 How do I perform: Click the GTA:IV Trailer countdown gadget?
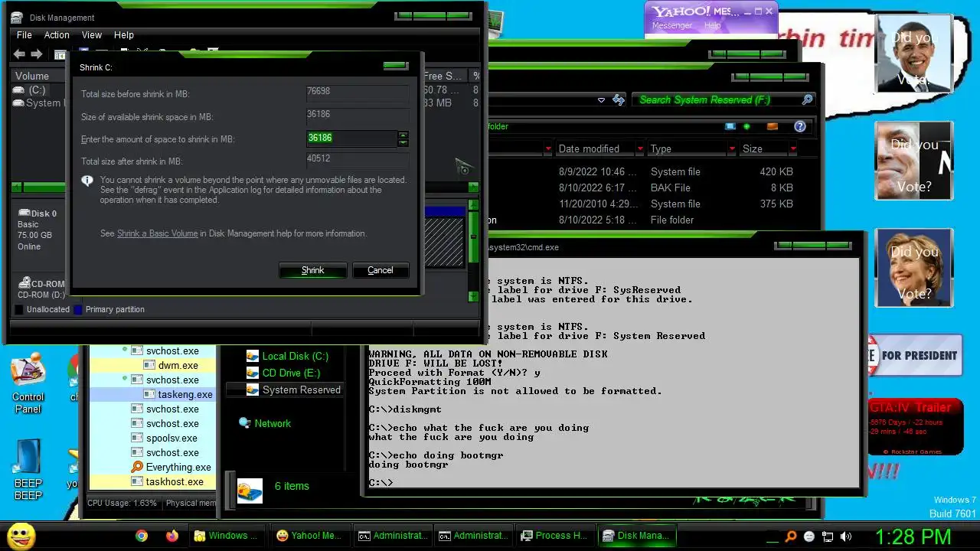pyautogui.click(x=916, y=427)
